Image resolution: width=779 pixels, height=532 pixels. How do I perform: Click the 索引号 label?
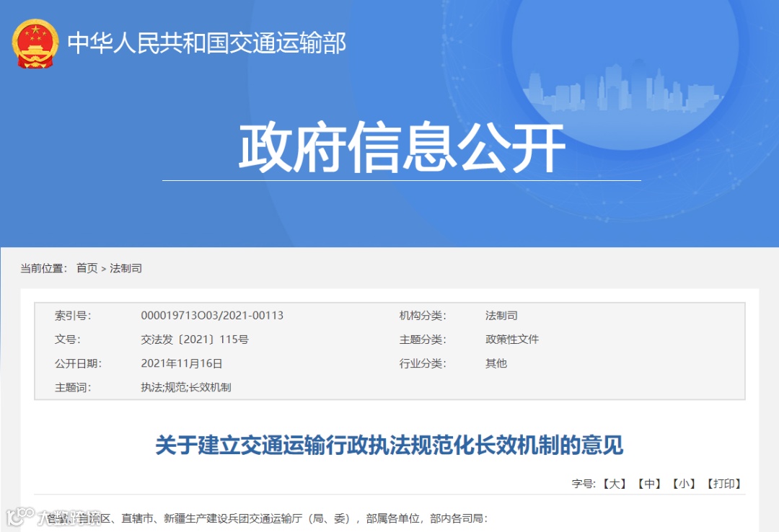pos(73,316)
